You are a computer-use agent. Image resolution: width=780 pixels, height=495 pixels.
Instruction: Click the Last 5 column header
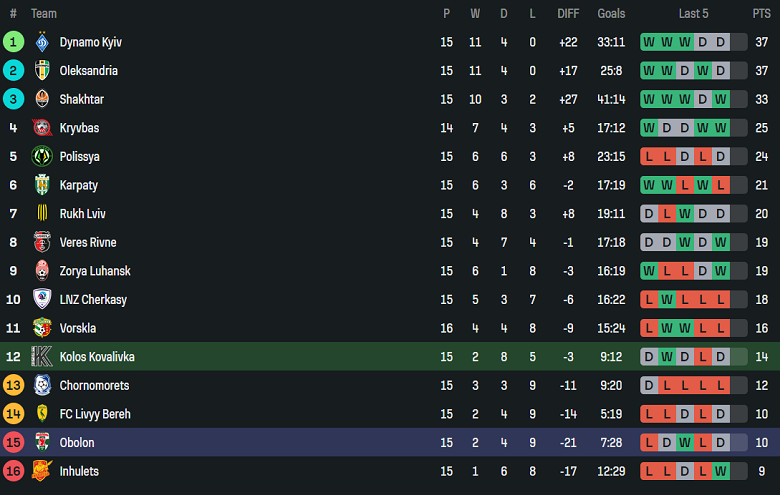coord(693,14)
